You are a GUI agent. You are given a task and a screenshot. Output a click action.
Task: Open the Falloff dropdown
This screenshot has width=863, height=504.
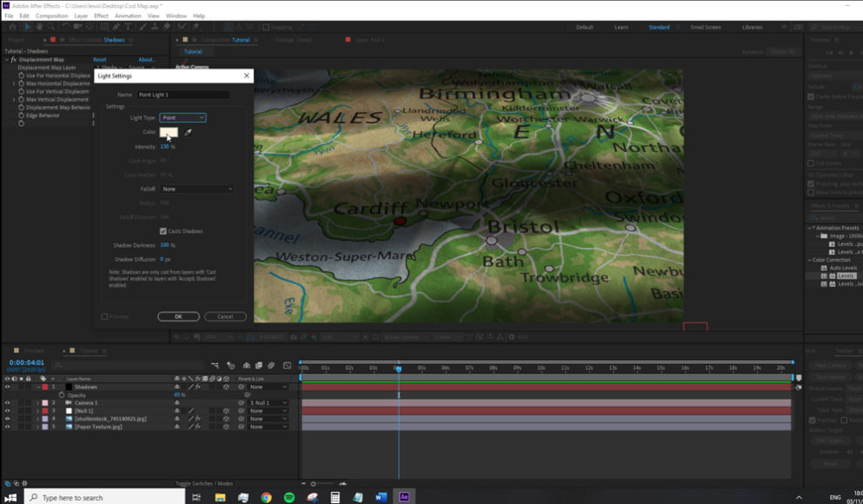point(197,189)
